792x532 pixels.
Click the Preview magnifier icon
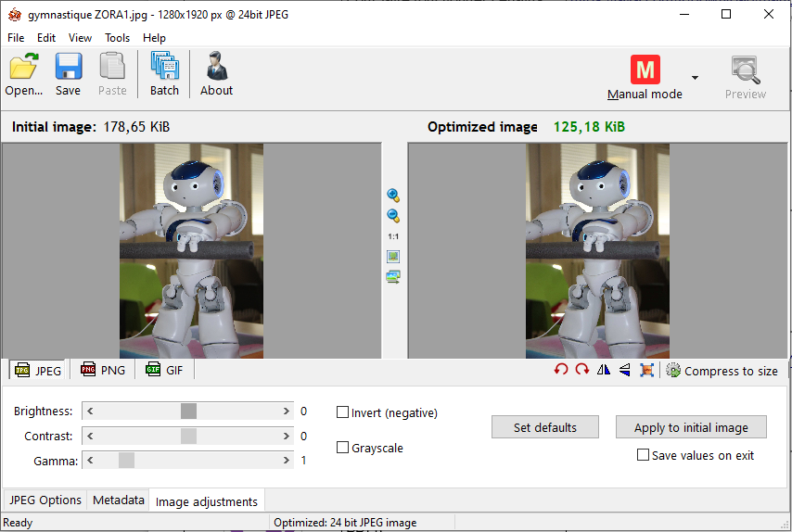[x=745, y=70]
